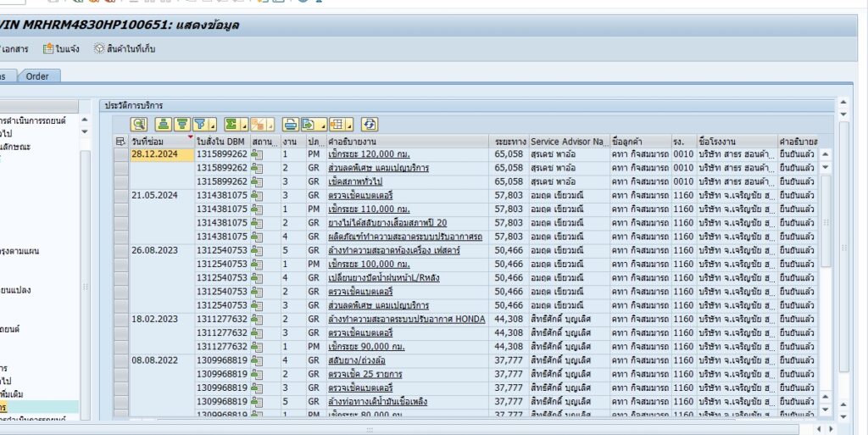Viewport: 868px width, 435px height.
Task: Click the คำอธิบายงาน column header
Action: click(x=407, y=142)
